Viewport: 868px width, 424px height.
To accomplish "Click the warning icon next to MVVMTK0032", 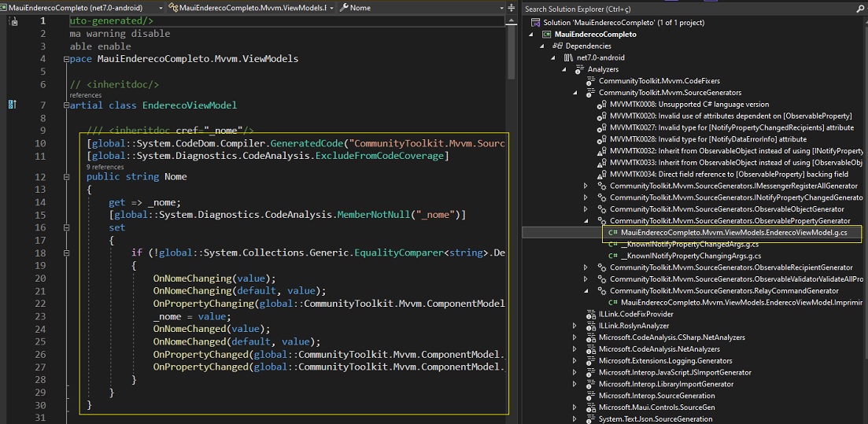I will coord(603,150).
